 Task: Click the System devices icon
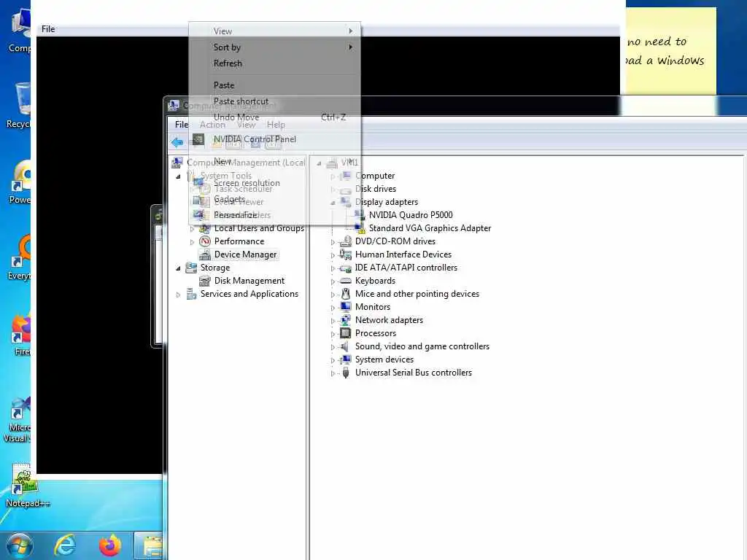coord(345,359)
